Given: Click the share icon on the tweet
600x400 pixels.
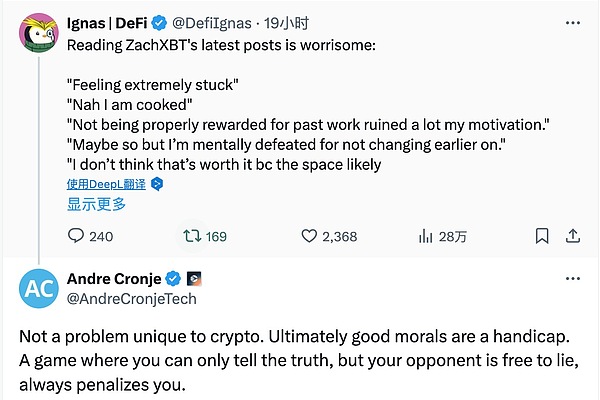Looking at the screenshot, I should 573,237.
